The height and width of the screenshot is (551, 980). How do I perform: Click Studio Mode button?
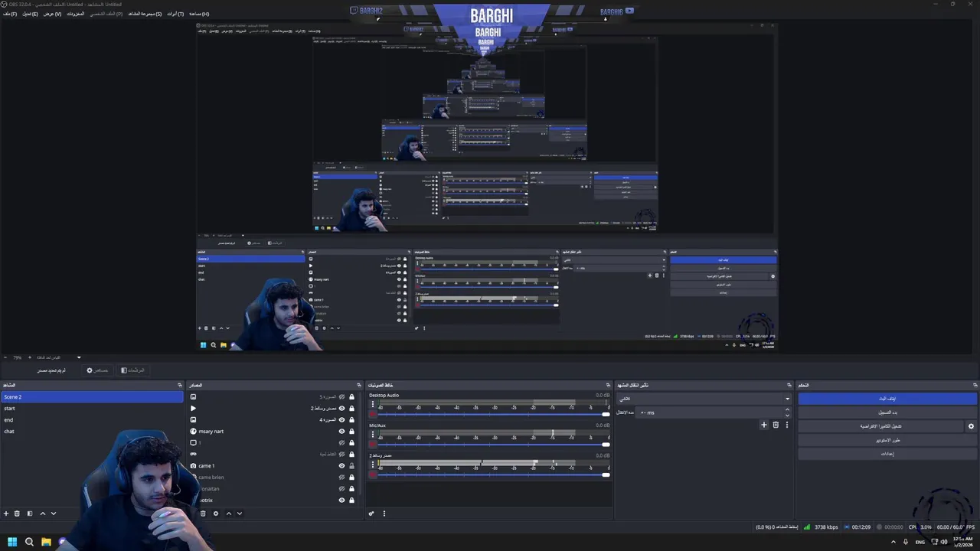tap(887, 440)
